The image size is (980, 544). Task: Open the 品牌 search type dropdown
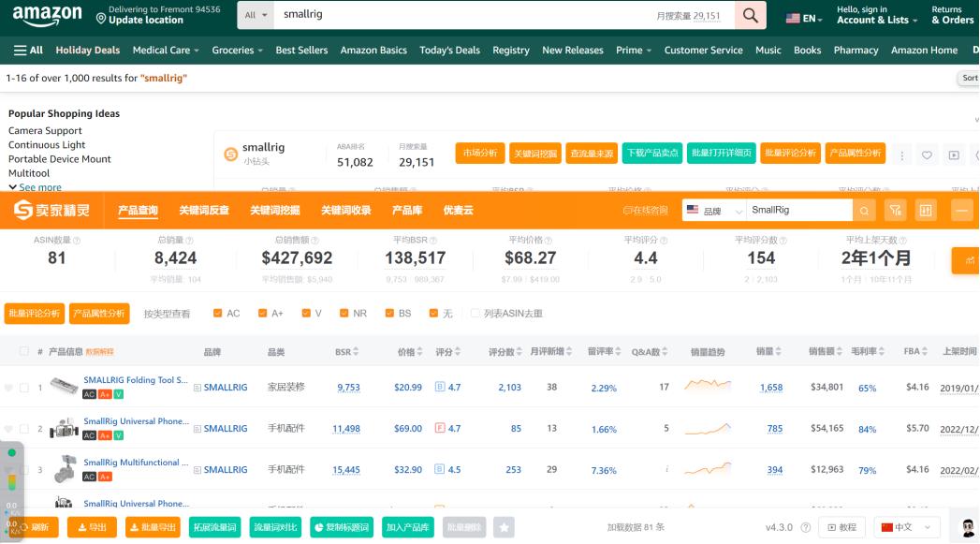click(x=712, y=211)
